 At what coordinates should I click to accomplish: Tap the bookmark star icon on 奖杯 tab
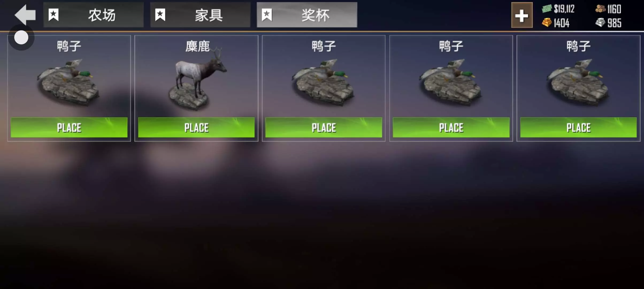pos(267,15)
